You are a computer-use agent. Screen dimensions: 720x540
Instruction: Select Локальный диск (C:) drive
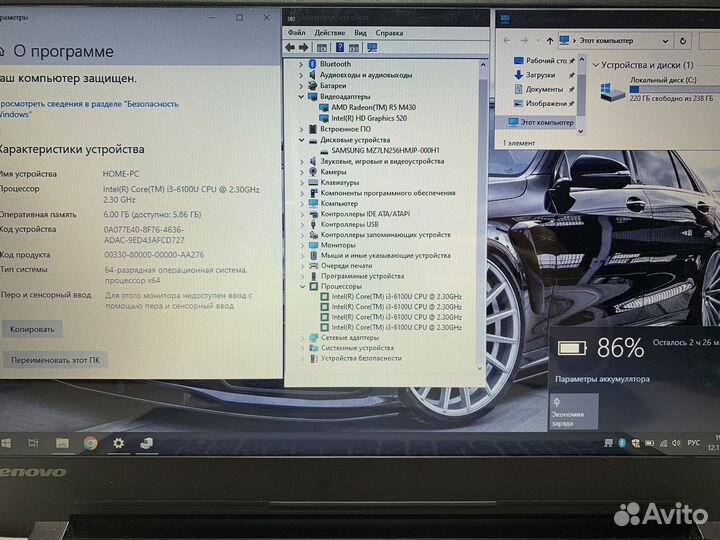tap(659, 89)
